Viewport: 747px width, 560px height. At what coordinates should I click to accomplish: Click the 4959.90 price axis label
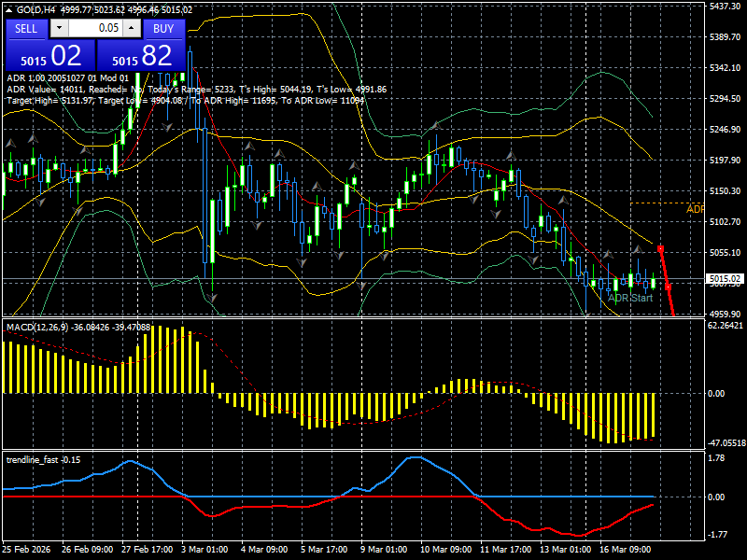tap(726, 315)
